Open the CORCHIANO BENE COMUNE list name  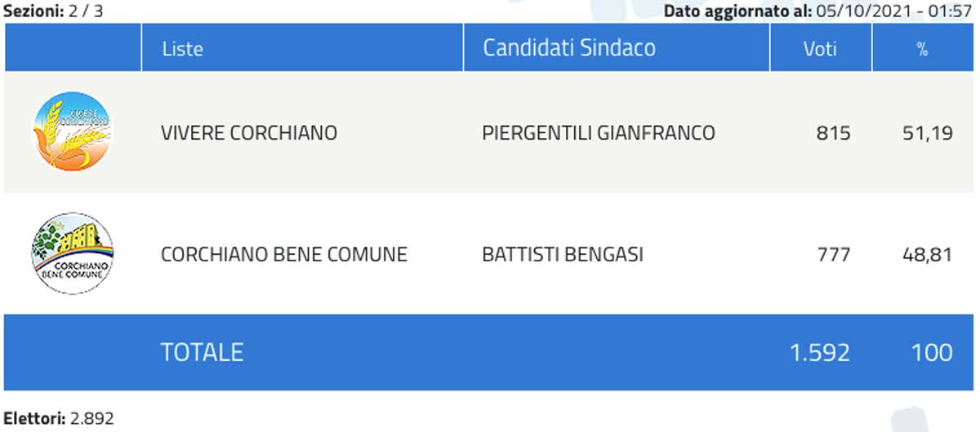(x=283, y=255)
